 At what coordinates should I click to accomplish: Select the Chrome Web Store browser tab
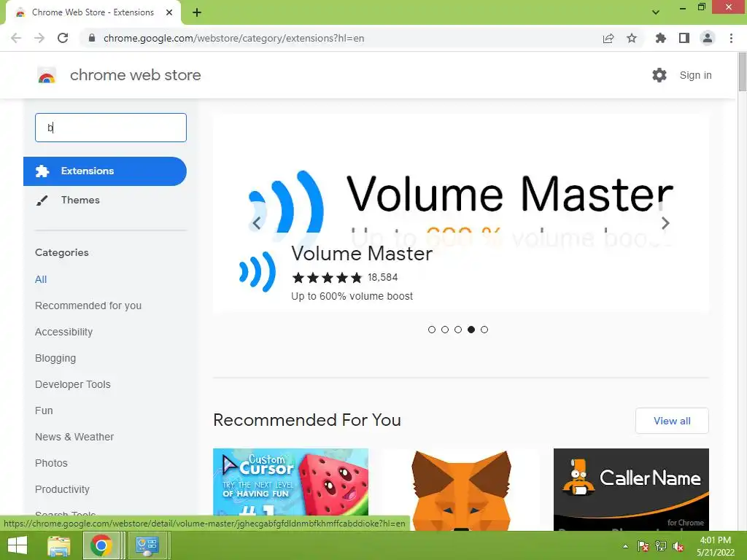point(93,12)
